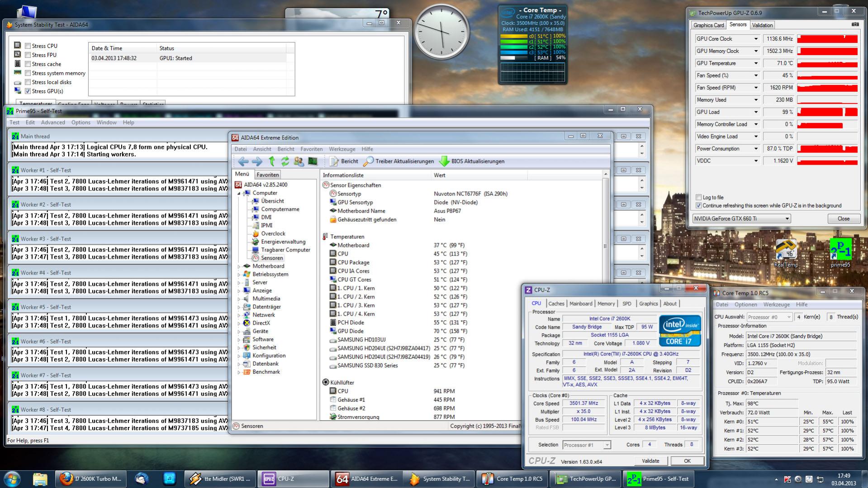The width and height of the screenshot is (868, 488).
Task: Open the Mainboard tab in CPU-Z
Action: pyautogui.click(x=581, y=304)
